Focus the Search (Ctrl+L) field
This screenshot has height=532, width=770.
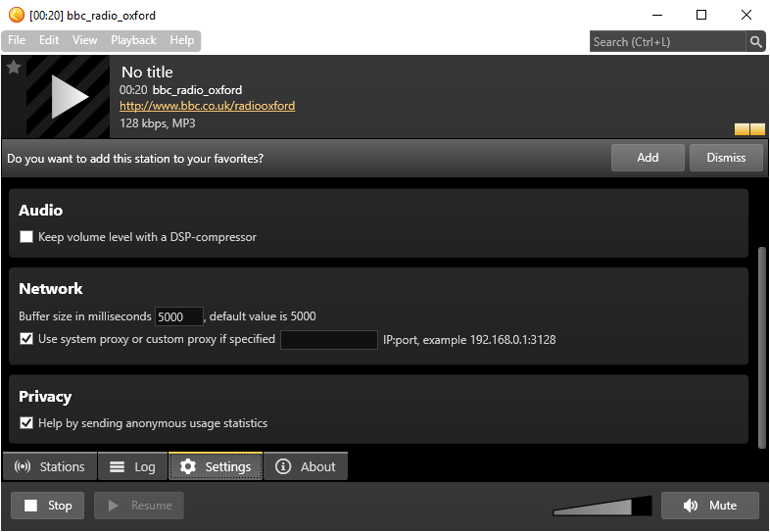point(667,42)
